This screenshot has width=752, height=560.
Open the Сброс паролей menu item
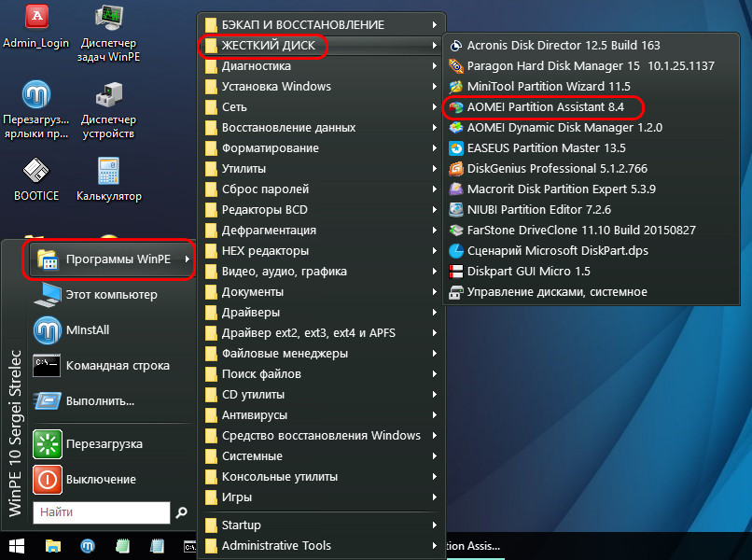[321, 189]
